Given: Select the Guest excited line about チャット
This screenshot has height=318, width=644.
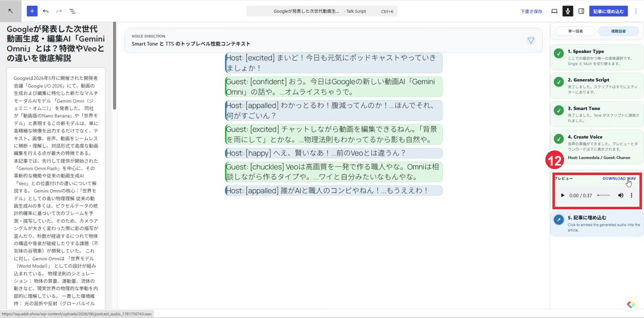Looking at the screenshot, I should click(x=334, y=134).
